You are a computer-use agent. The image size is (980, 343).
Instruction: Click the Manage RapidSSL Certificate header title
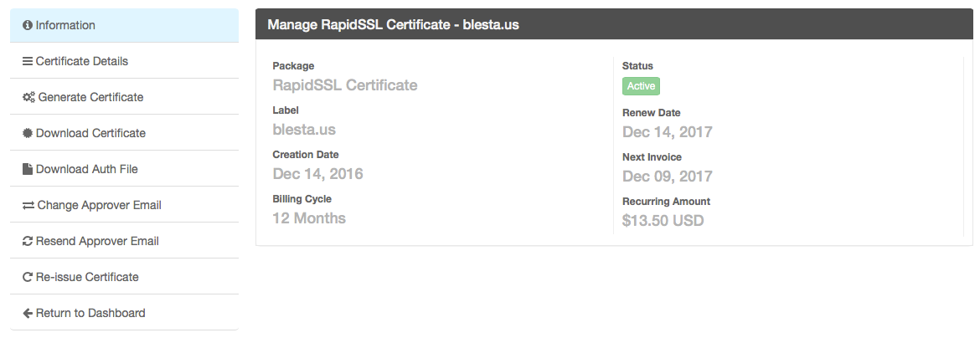coord(393,25)
